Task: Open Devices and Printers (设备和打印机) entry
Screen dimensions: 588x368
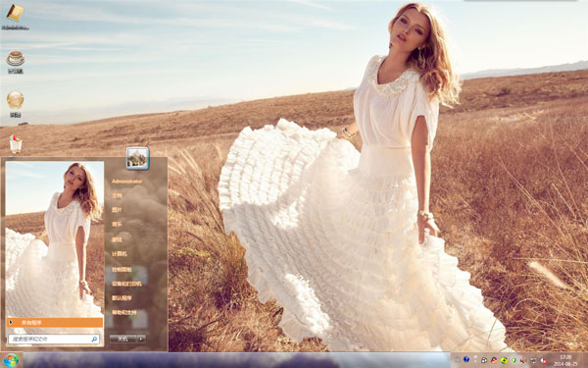Action: (x=126, y=284)
